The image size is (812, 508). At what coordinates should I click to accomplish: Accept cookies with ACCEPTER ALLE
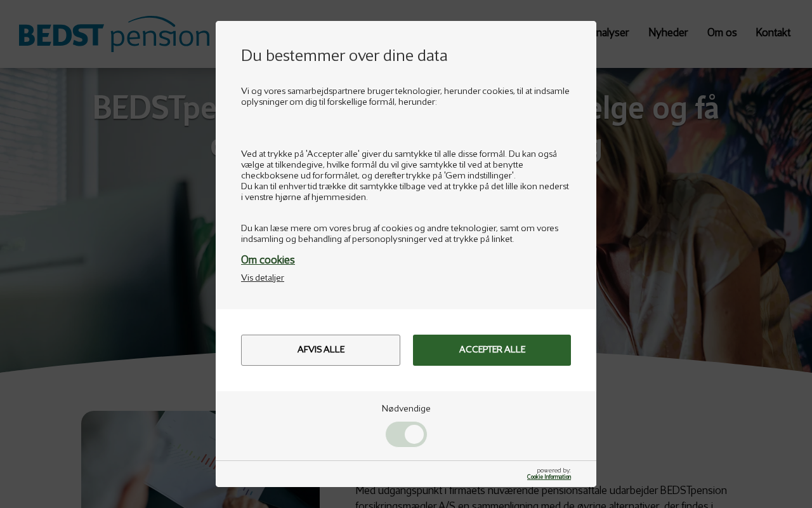tap(492, 350)
